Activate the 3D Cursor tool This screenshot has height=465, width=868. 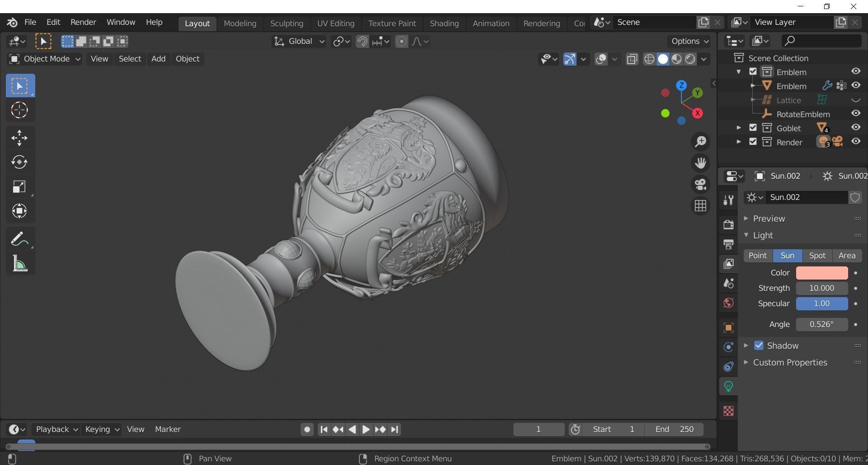pos(19,110)
